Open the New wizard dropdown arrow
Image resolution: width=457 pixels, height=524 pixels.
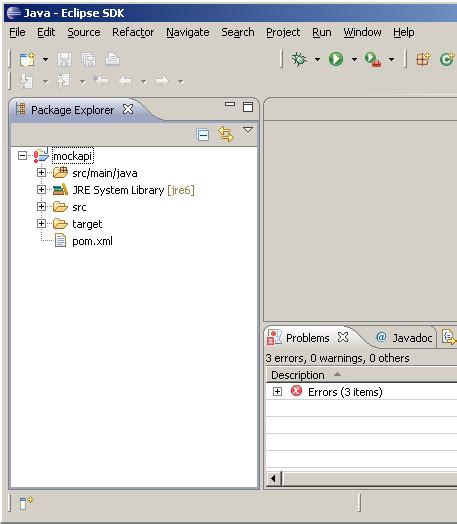45,60
